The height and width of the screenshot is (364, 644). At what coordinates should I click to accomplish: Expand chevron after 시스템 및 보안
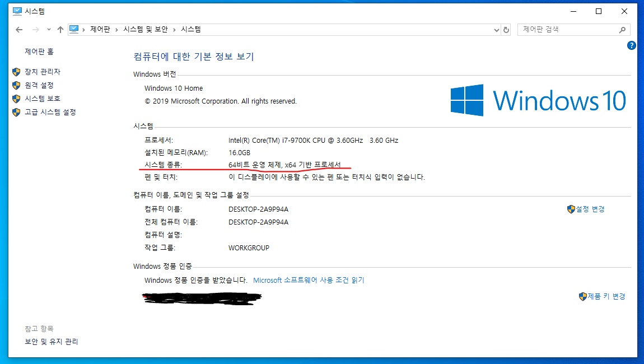pyautogui.click(x=174, y=30)
